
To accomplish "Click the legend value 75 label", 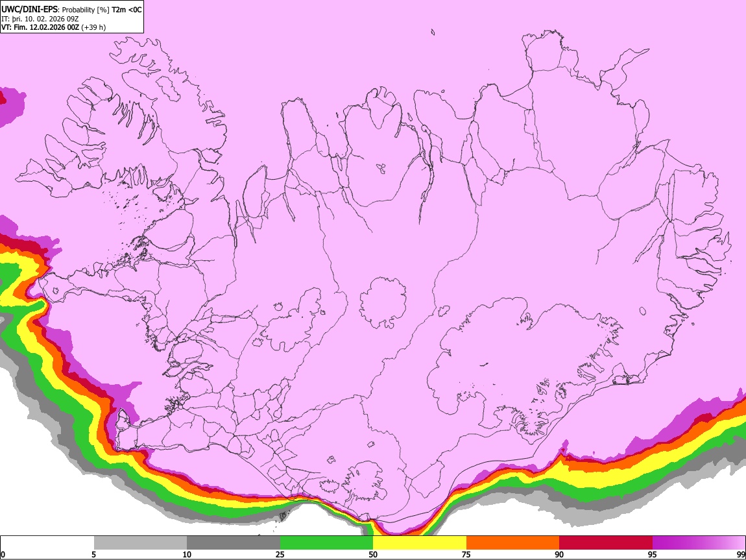I will click(466, 554).
